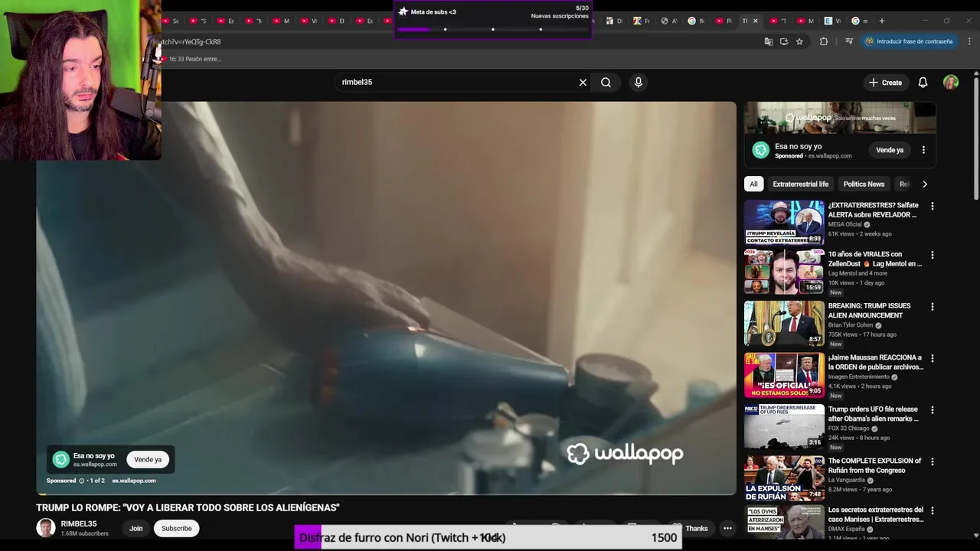980x551 pixels.
Task: Open options menu for Salfate ALERTA video
Action: tap(932, 206)
